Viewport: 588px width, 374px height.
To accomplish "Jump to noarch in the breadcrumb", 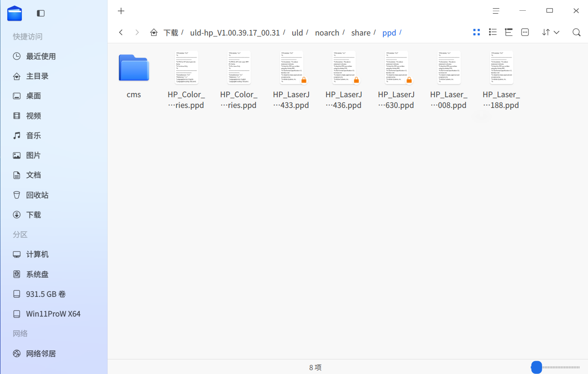I will coord(327,33).
